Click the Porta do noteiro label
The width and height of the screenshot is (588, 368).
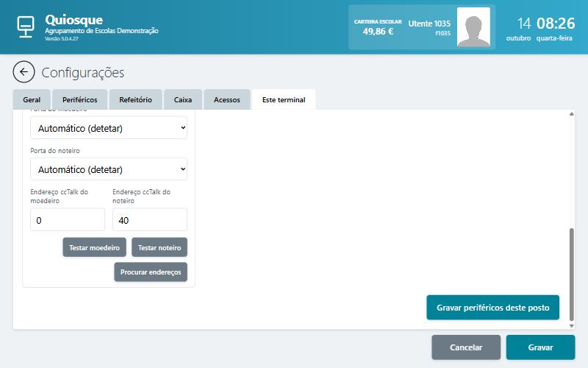point(55,151)
